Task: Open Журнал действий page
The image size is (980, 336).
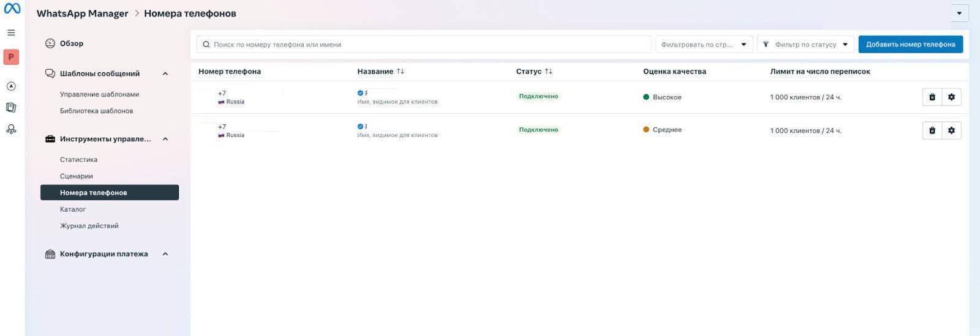Action: (x=89, y=226)
